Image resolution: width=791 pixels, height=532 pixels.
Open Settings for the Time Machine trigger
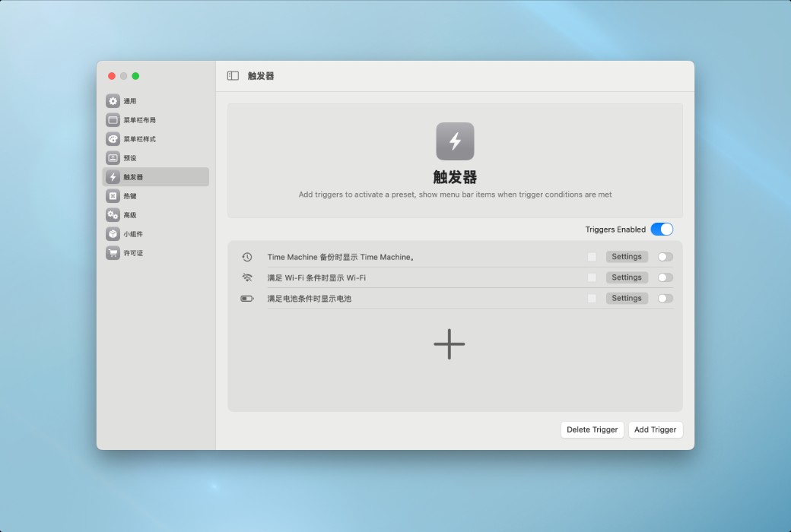coord(627,257)
